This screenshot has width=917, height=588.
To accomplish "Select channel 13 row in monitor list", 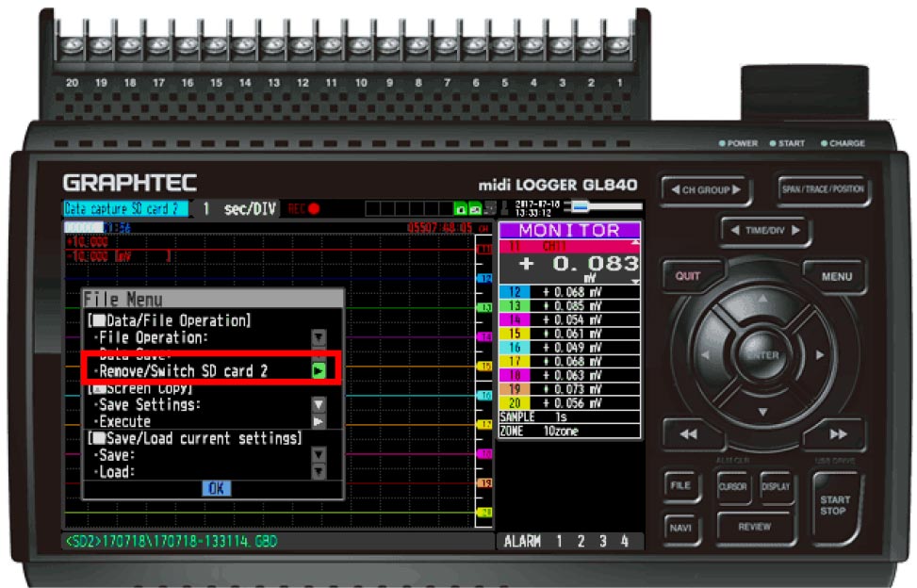I will point(569,305).
